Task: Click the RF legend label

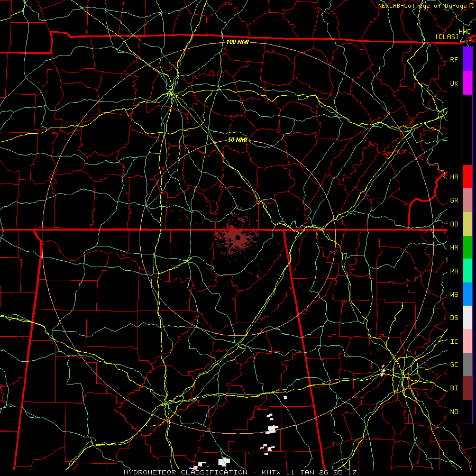Action: 454,60
